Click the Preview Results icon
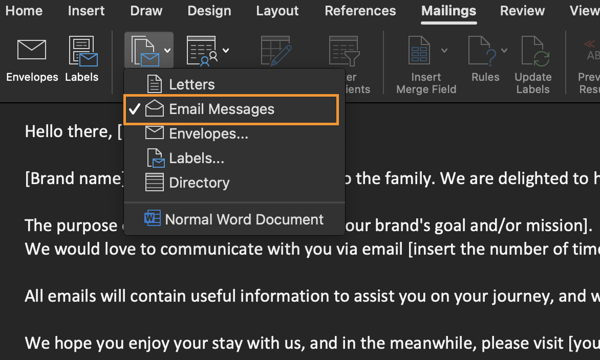The height and width of the screenshot is (360, 600). (591, 50)
